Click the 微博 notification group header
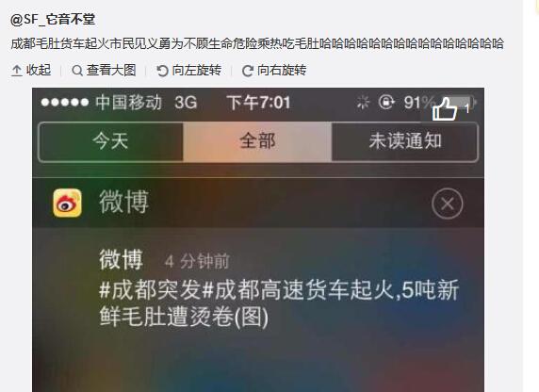The width and height of the screenshot is (539, 392). pyautogui.click(x=258, y=203)
